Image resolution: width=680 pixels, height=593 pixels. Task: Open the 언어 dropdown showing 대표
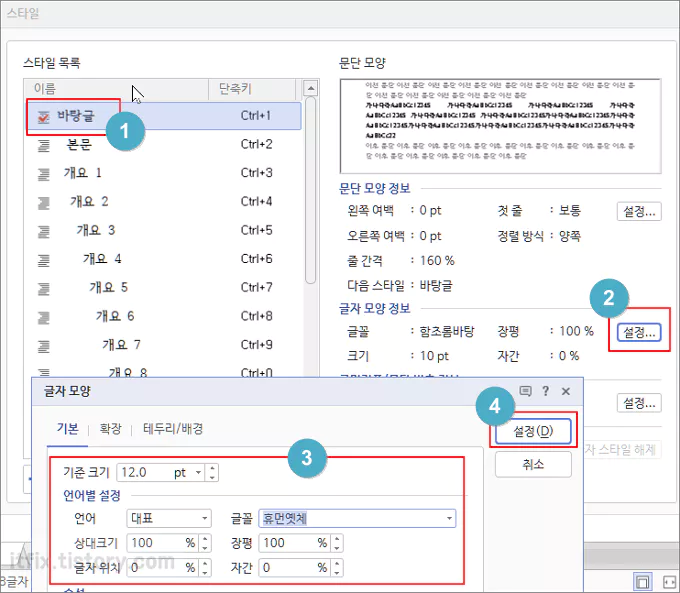point(169,518)
